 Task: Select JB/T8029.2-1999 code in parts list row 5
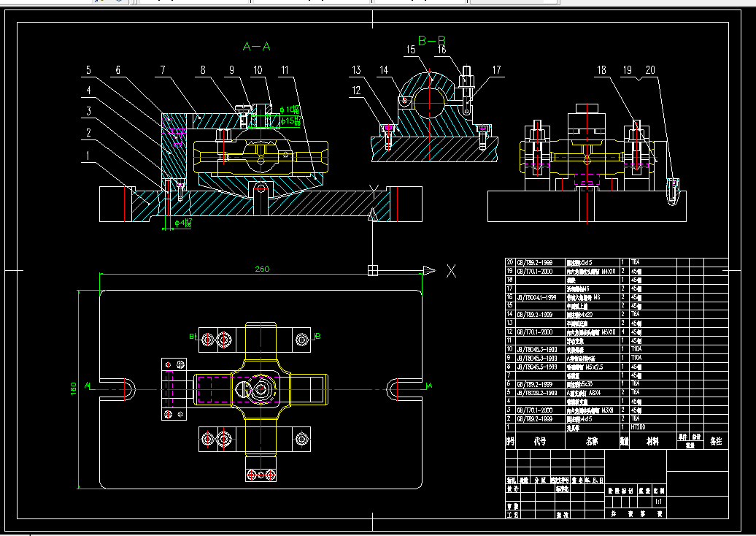point(537,393)
